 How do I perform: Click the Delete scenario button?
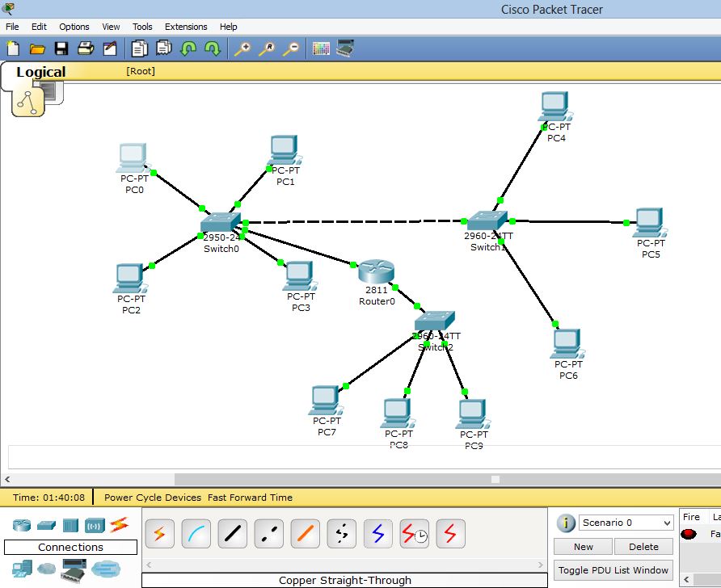(643, 547)
